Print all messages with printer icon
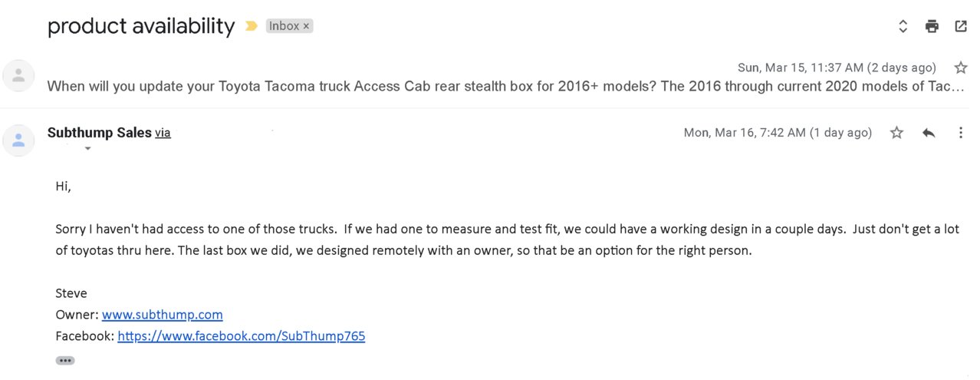 (x=932, y=26)
